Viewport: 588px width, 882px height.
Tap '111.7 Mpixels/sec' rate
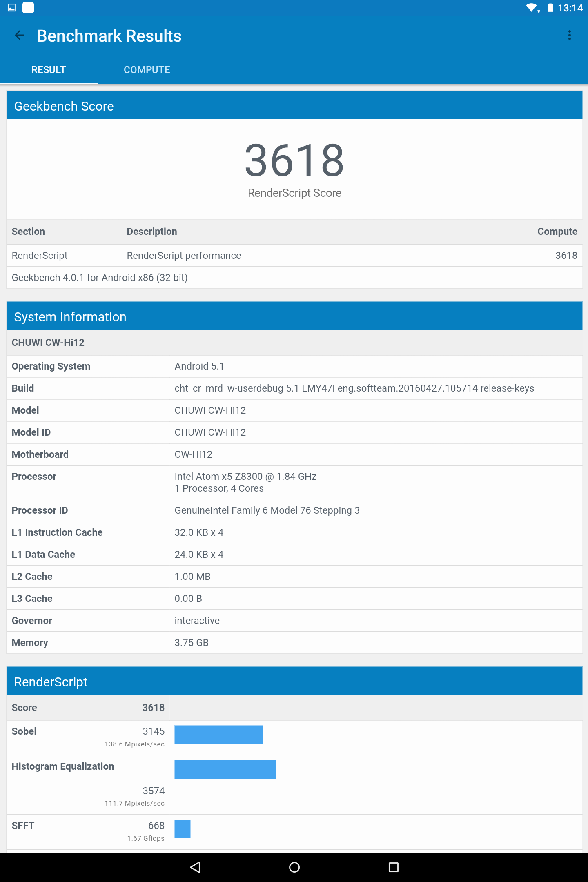134,803
